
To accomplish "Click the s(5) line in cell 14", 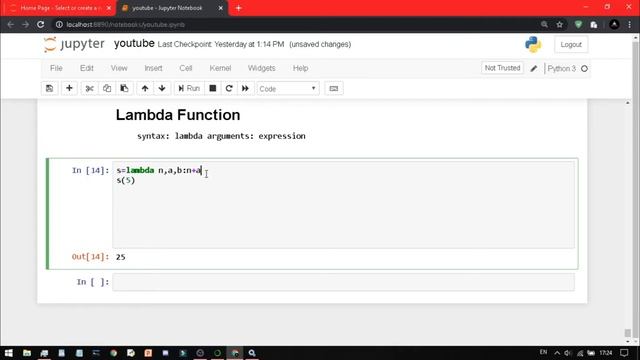I will pos(126,180).
